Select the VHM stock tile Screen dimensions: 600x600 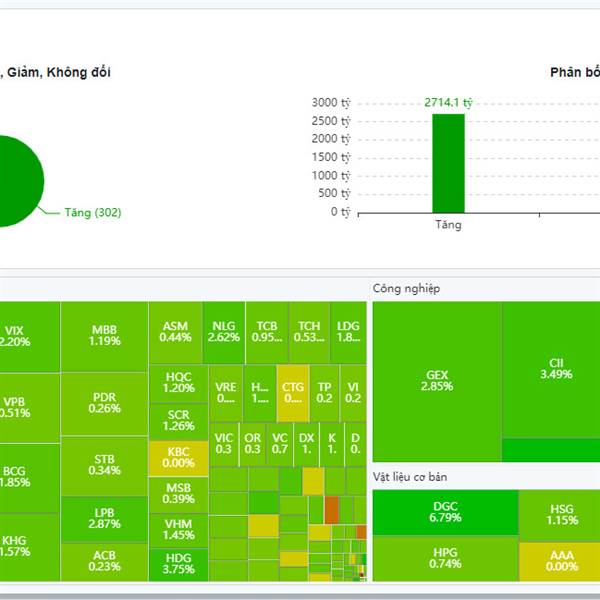tap(178, 528)
